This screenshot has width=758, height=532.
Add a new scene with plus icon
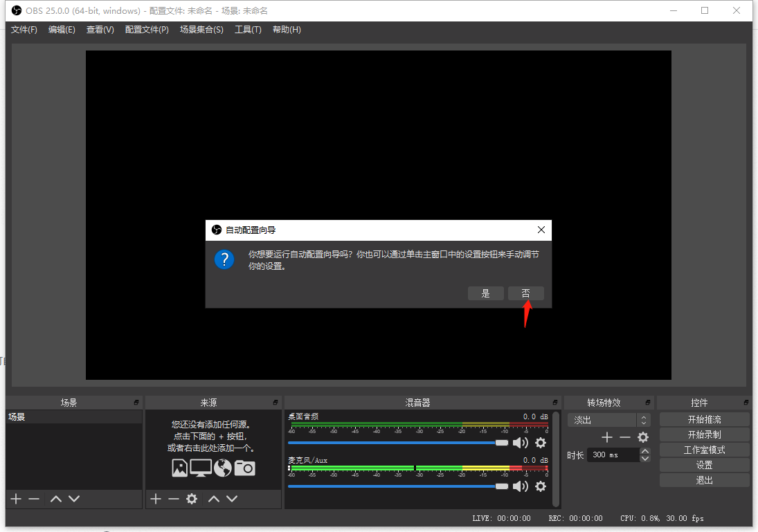pyautogui.click(x=16, y=499)
